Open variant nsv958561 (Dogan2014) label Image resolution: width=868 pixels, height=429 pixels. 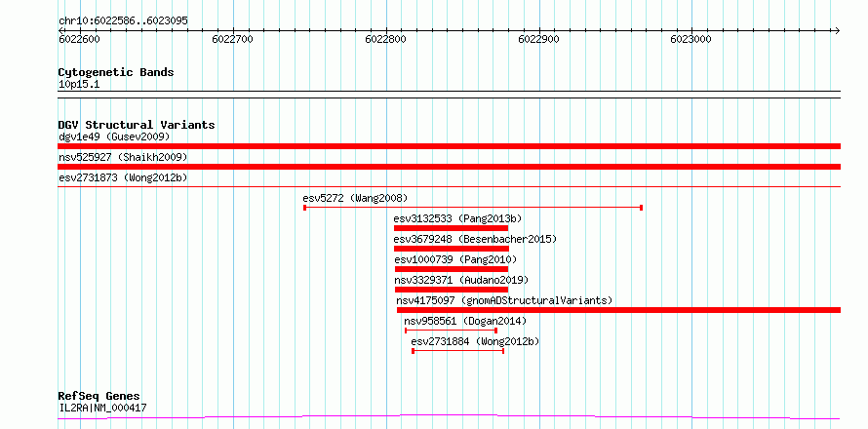pos(465,321)
